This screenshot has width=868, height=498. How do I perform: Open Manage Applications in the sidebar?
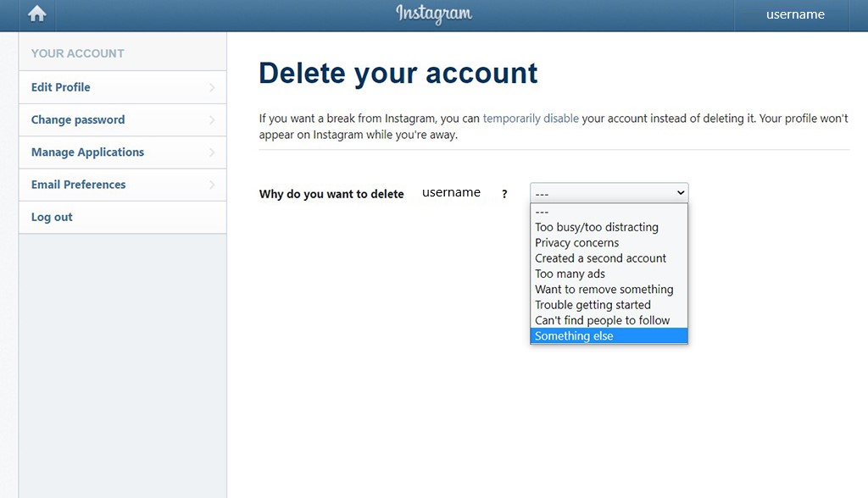[122, 152]
